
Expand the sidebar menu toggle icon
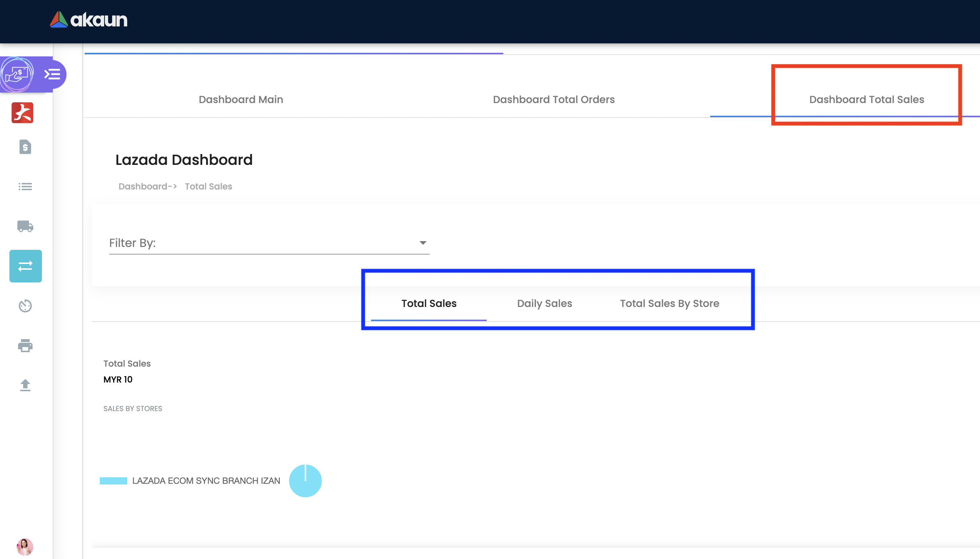click(52, 74)
